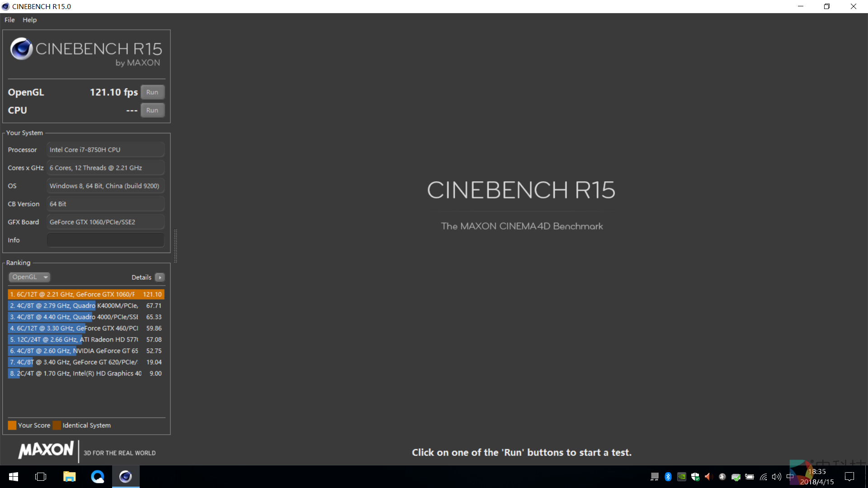Viewport: 868px width, 488px height.
Task: Run the CPU benchmark test
Action: (x=152, y=110)
